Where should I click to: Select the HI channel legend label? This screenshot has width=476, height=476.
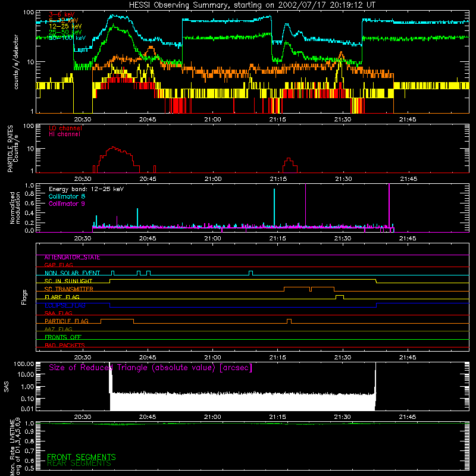pos(64,134)
